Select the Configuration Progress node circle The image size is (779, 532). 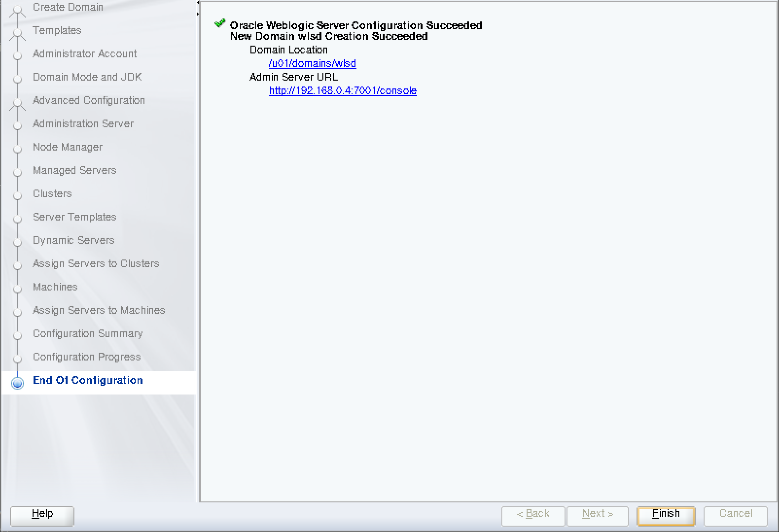click(18, 360)
